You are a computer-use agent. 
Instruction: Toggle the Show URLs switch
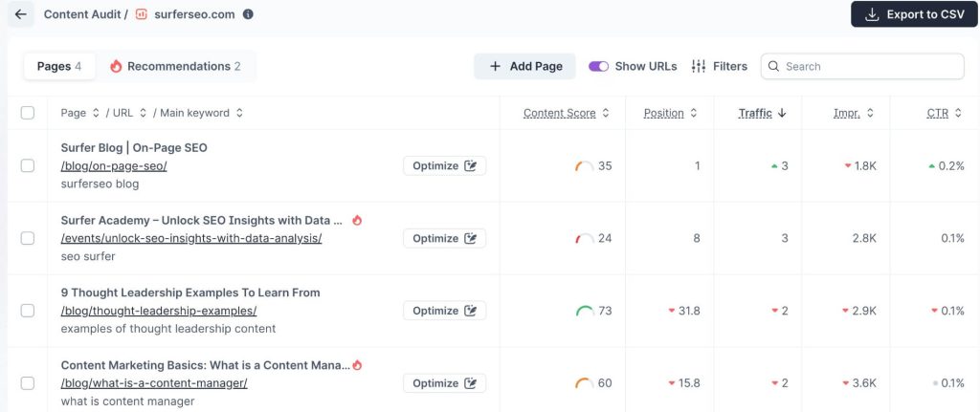(x=598, y=66)
